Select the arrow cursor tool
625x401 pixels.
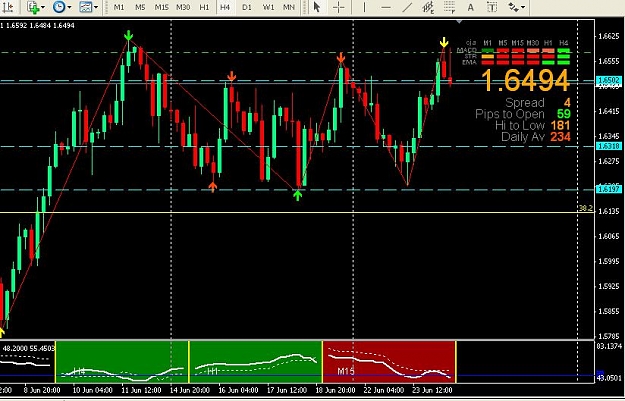pos(317,7)
